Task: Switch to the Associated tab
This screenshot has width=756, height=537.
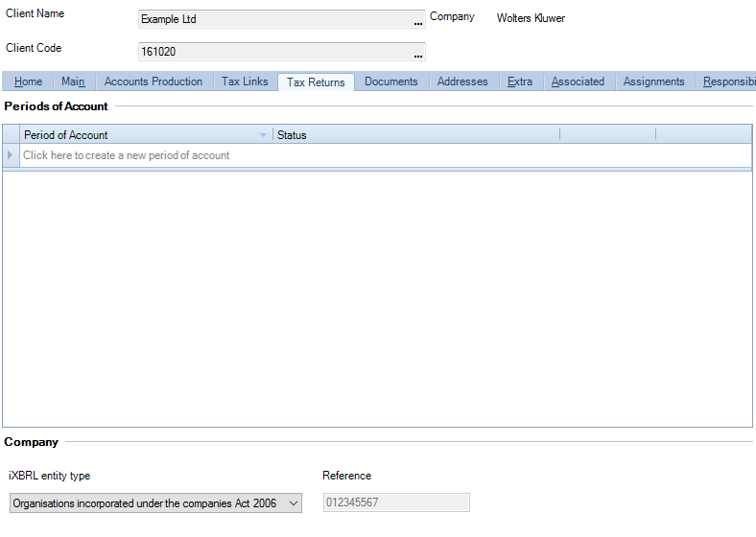Action: point(578,82)
